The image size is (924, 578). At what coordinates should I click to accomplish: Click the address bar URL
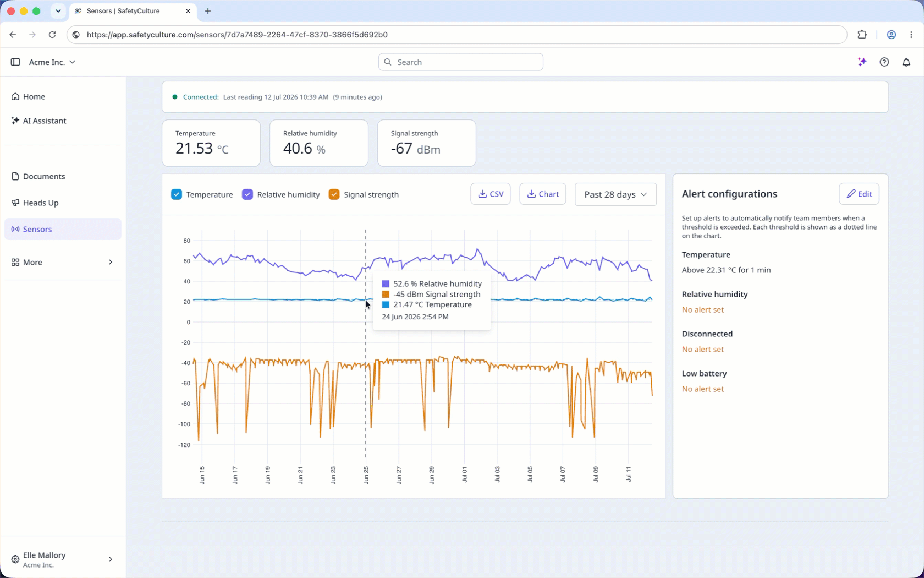click(237, 35)
